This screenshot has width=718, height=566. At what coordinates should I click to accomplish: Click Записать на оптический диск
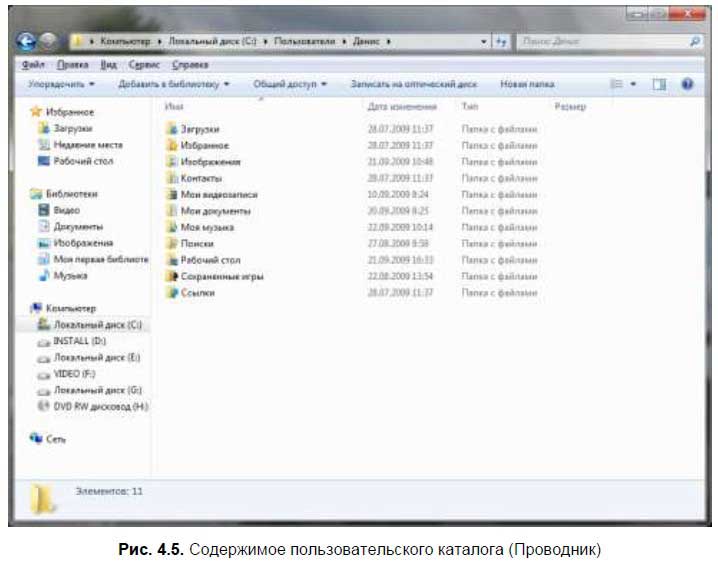coord(413,84)
